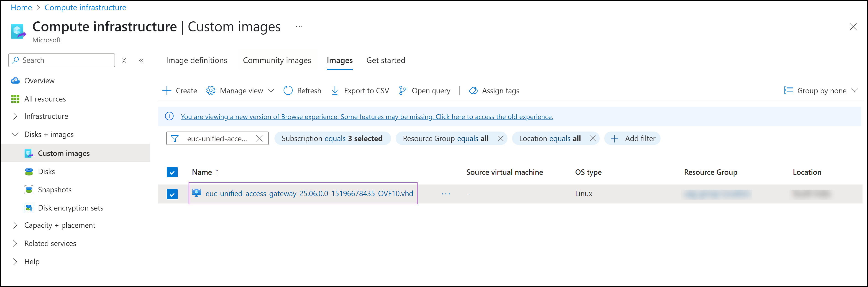
Task: Focus the euc-unified-acce filter text box
Action: tap(217, 138)
